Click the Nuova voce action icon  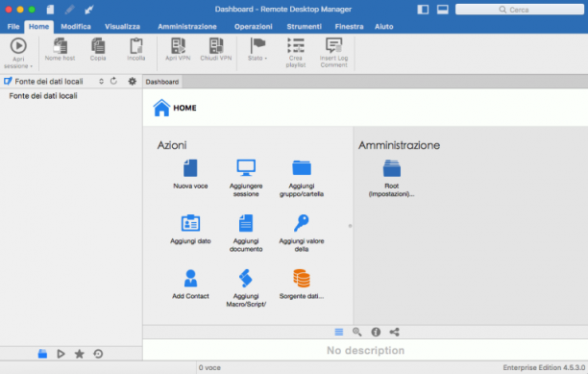190,168
